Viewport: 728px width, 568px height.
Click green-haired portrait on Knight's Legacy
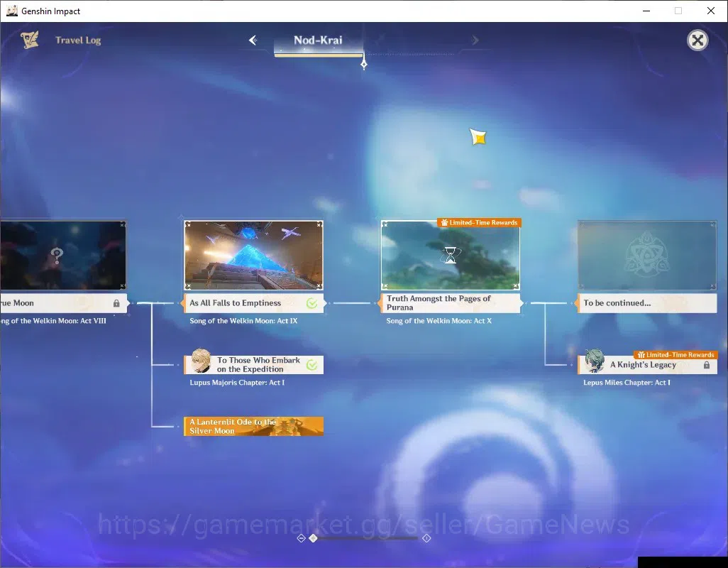tap(595, 361)
